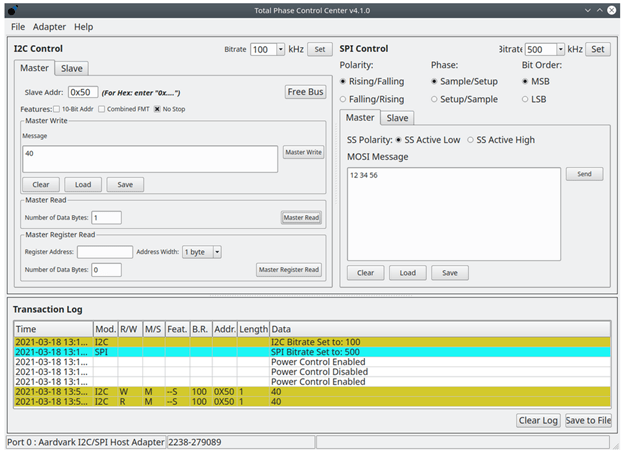Select Rising/Falling polarity

pos(343,82)
